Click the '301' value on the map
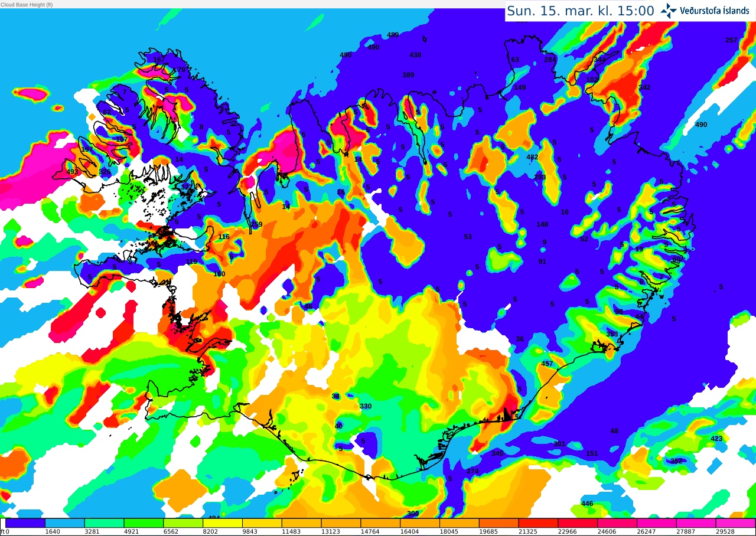Screen dimensions: 756x536 pos(559,444)
